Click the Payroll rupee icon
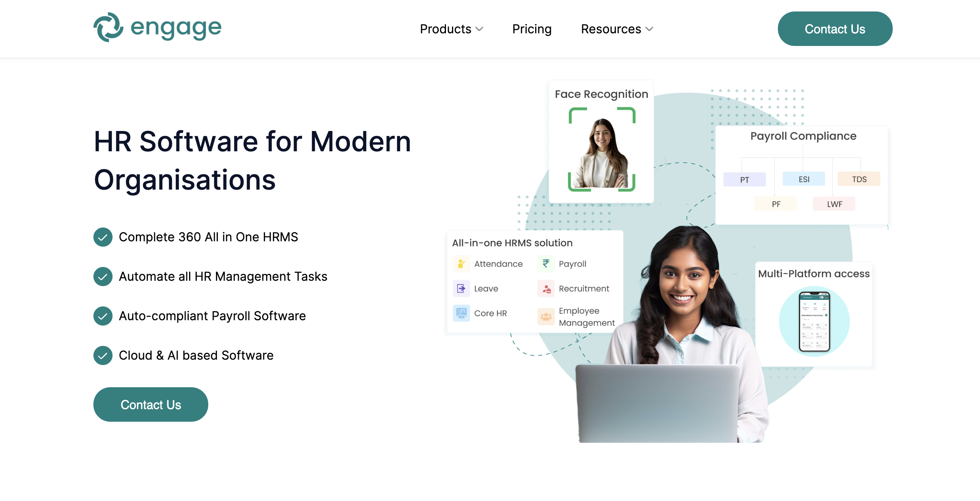The height and width of the screenshot is (501, 980). click(x=546, y=264)
